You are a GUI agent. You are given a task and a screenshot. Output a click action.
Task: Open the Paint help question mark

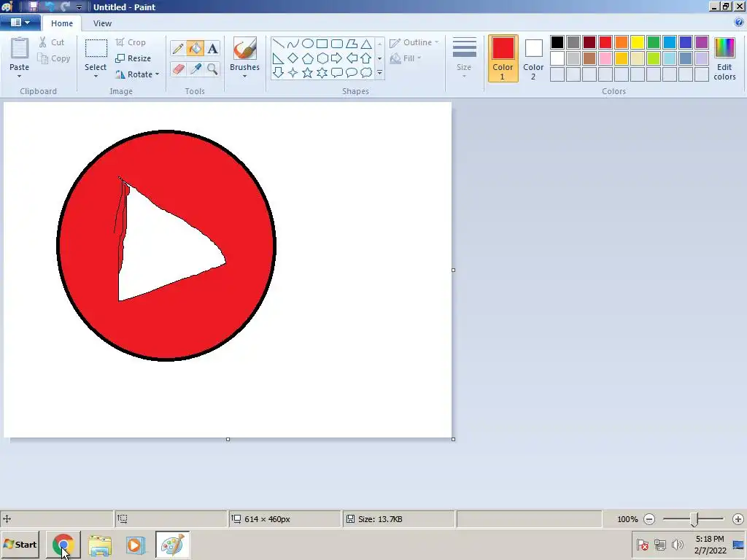[x=739, y=23]
